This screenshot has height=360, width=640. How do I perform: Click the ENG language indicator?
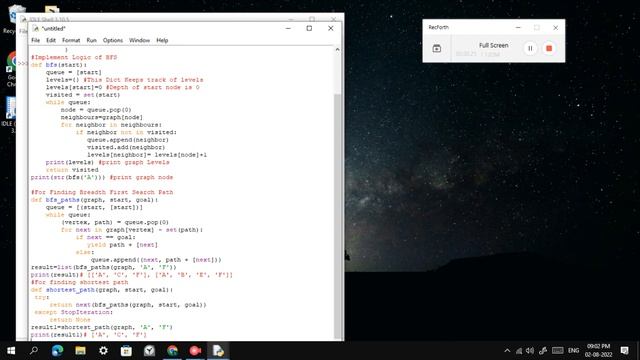tap(573, 351)
